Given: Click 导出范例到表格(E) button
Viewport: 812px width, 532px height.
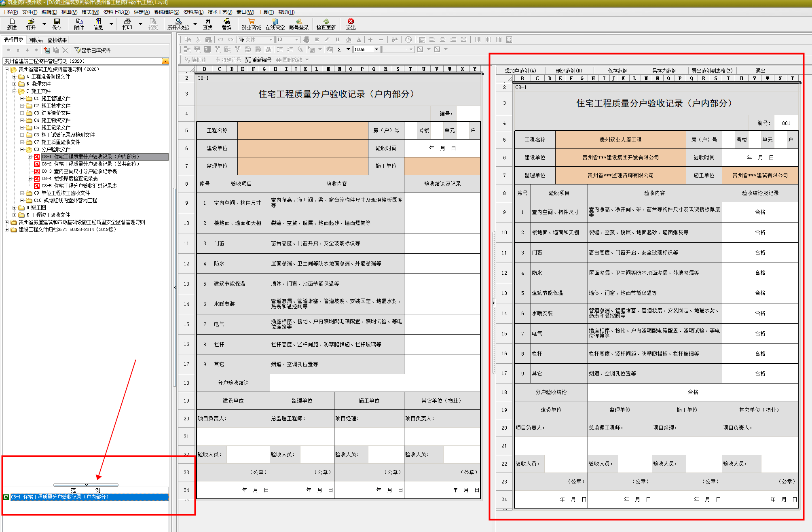Looking at the screenshot, I should (x=712, y=71).
